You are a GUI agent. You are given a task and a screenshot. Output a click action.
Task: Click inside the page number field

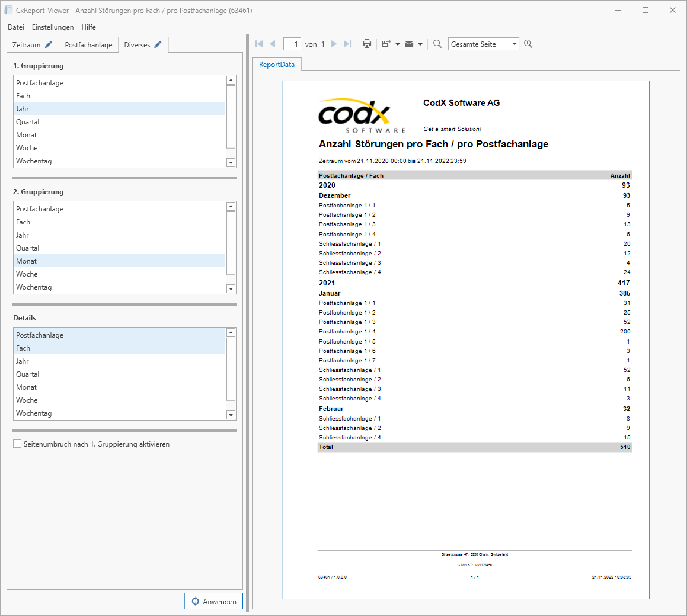point(292,44)
